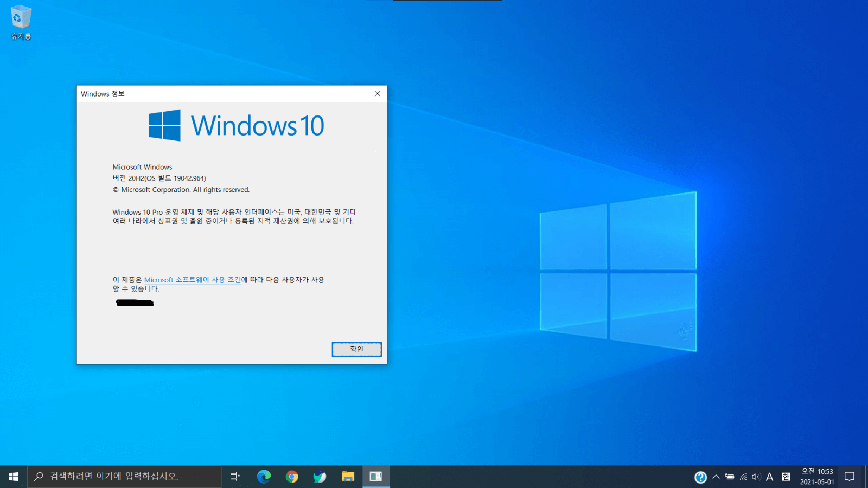Open the Microsoft 소프트웨어 사용 조건 link
The height and width of the screenshot is (488, 868).
point(193,280)
